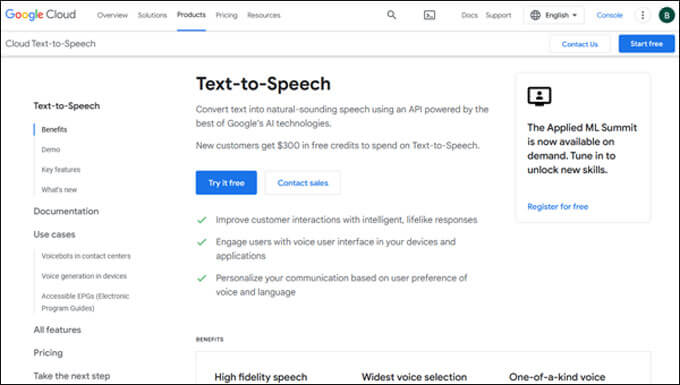Click Widest voice selection card heading
The width and height of the screenshot is (680, 385).
click(x=414, y=377)
